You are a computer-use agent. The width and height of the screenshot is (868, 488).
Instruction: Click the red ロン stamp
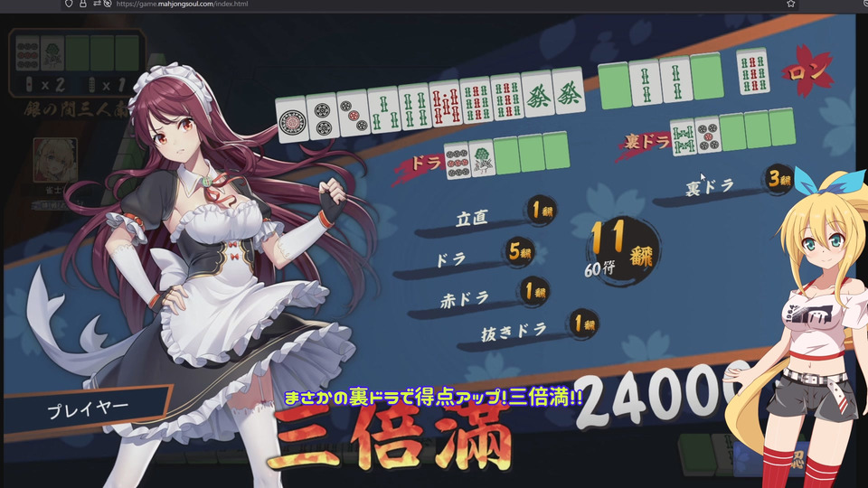[807, 70]
